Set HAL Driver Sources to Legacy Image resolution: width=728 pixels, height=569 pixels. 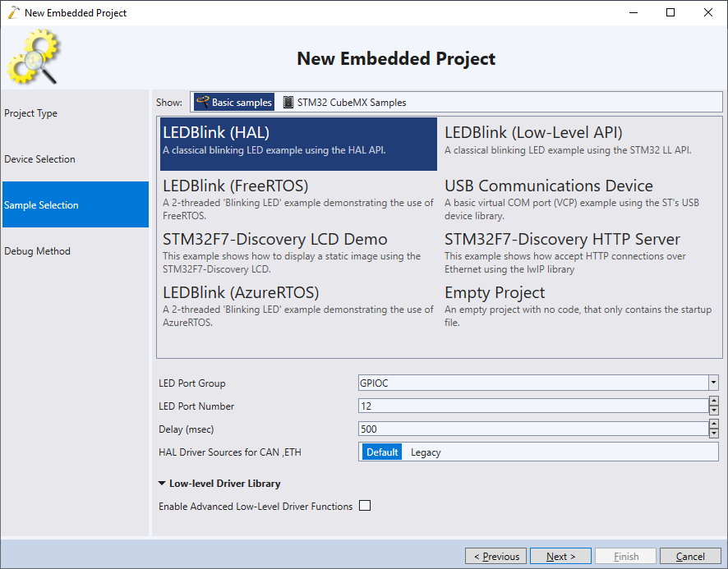coord(426,452)
